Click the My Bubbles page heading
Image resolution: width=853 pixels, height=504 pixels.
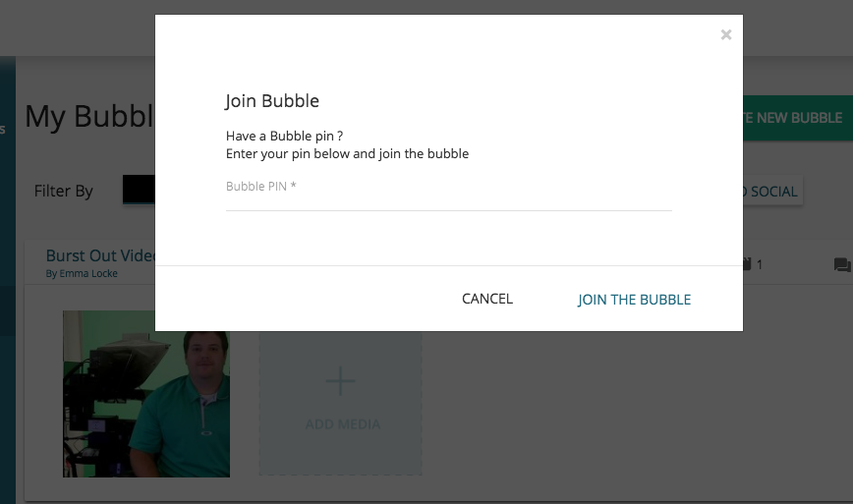pos(88,117)
